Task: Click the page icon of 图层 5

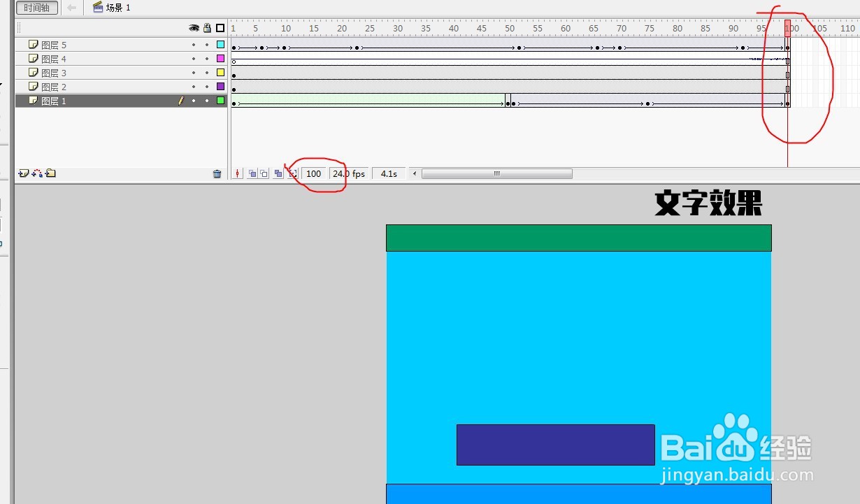Action: click(x=33, y=45)
